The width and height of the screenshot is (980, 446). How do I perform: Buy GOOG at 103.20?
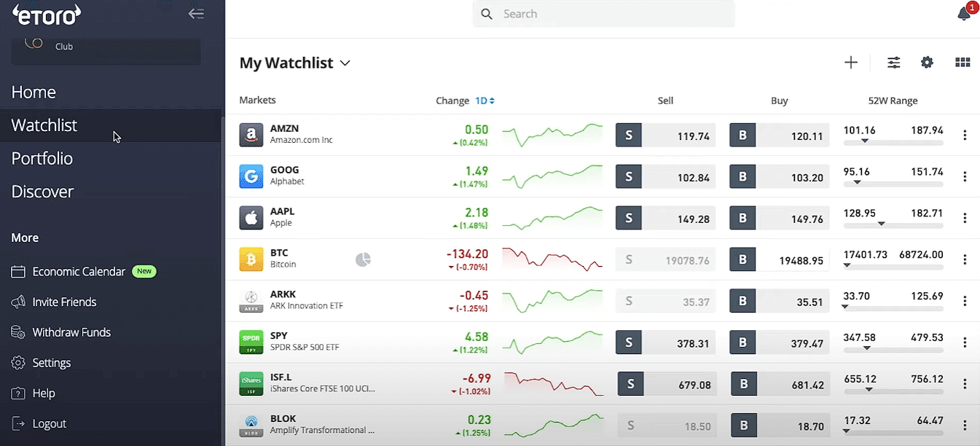[779, 177]
